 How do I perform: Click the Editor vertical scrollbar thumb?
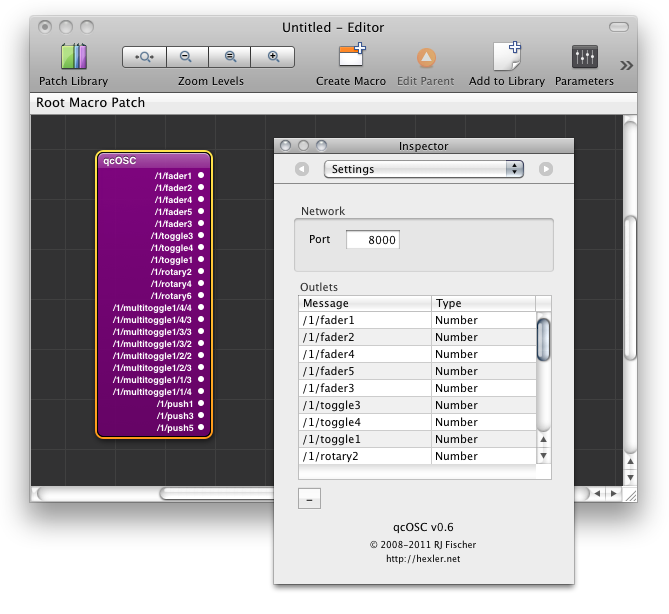coord(630,288)
